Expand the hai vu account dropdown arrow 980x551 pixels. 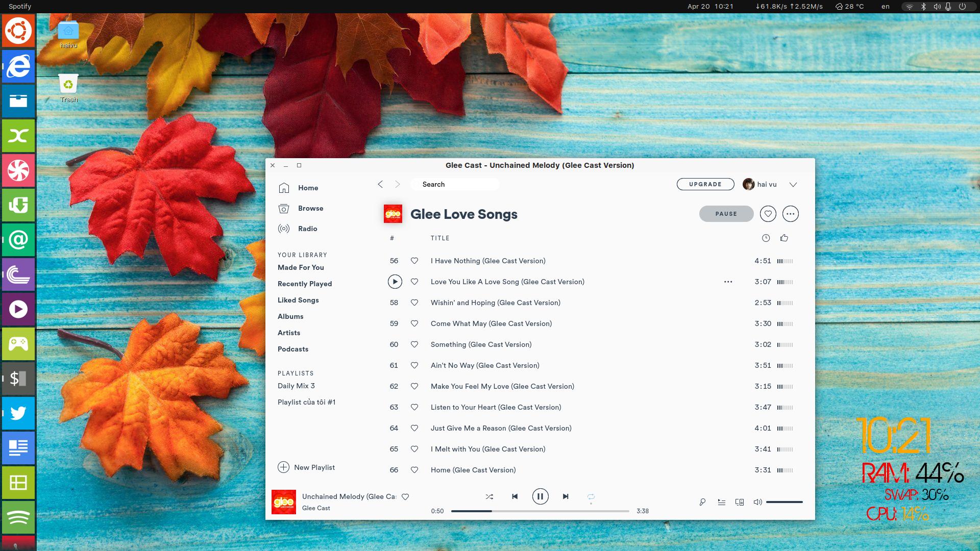pyautogui.click(x=793, y=185)
